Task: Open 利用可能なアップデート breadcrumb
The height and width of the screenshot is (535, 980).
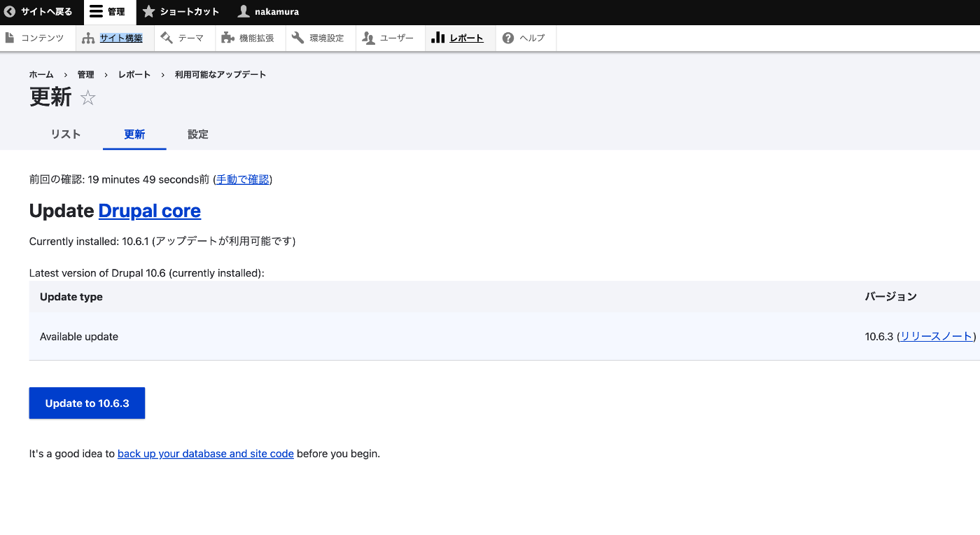Action: [x=220, y=74]
